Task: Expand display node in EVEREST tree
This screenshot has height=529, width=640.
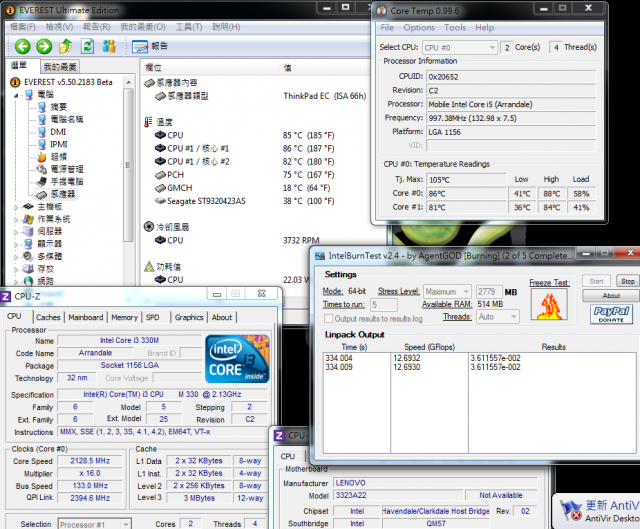Action: (x=16, y=244)
